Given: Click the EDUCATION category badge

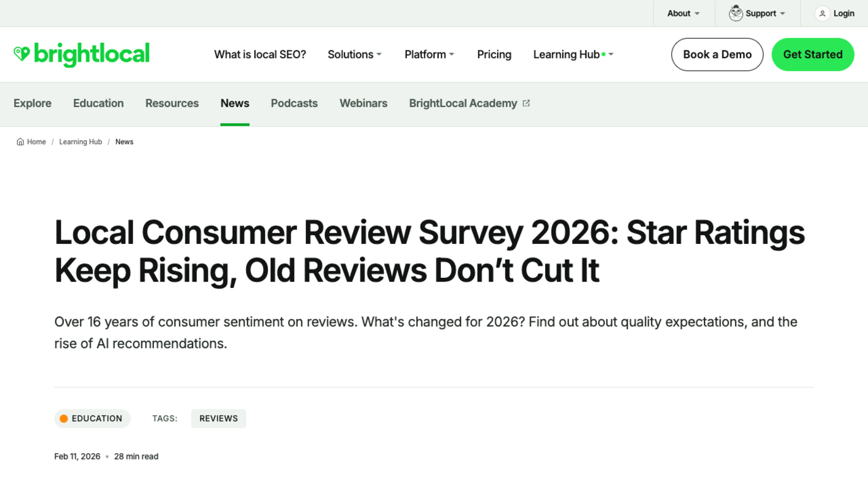Looking at the screenshot, I should click(92, 418).
